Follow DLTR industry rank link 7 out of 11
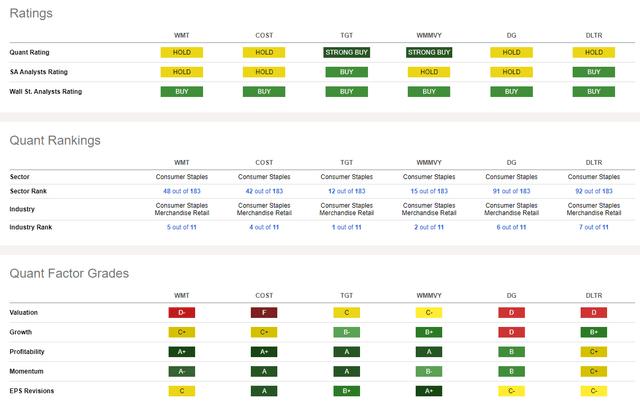 point(594,227)
